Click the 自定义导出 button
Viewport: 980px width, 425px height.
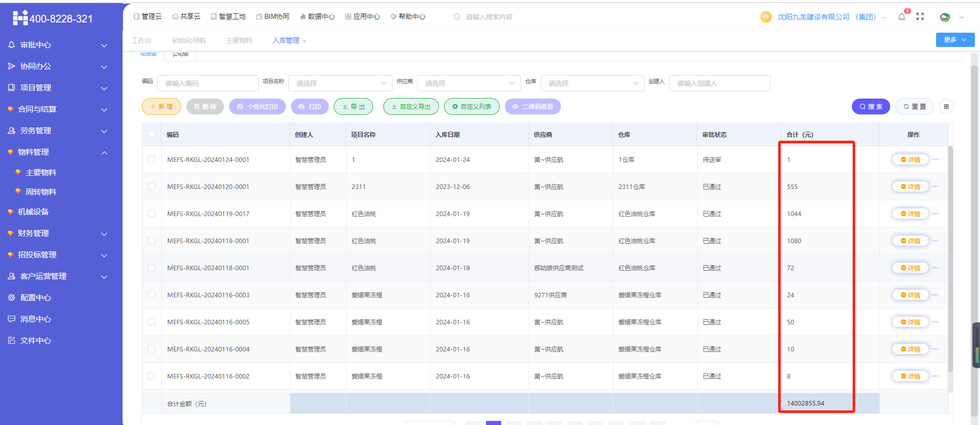tap(411, 107)
